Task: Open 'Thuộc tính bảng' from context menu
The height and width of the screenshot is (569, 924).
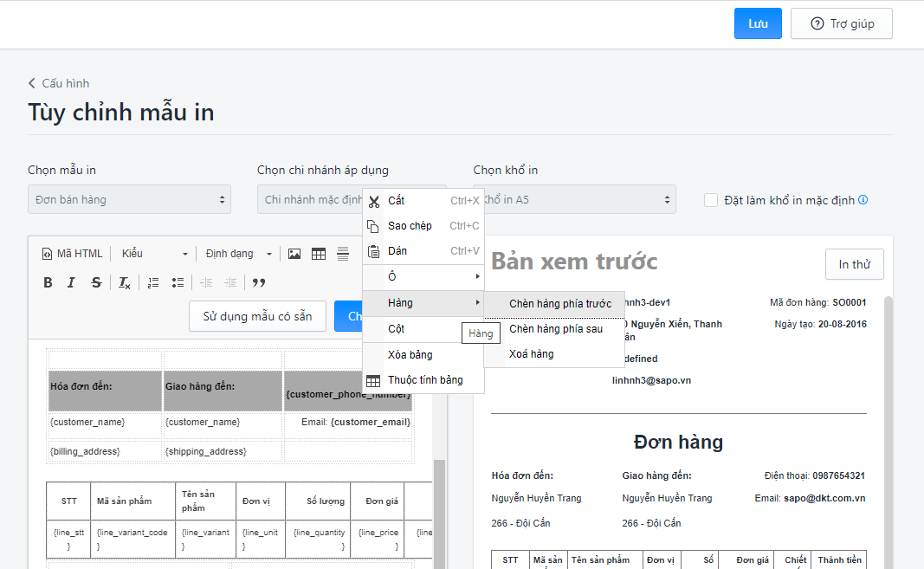Action: [x=424, y=380]
